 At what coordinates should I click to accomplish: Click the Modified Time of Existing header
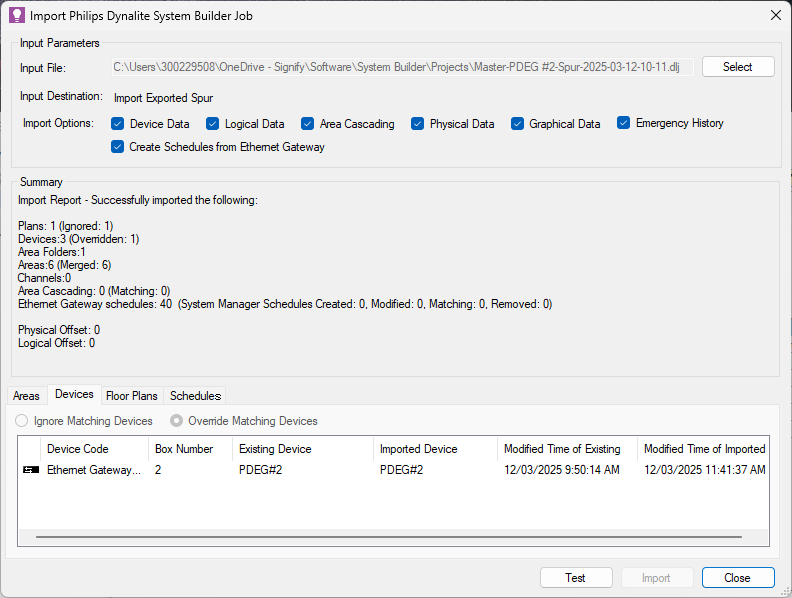coord(562,449)
